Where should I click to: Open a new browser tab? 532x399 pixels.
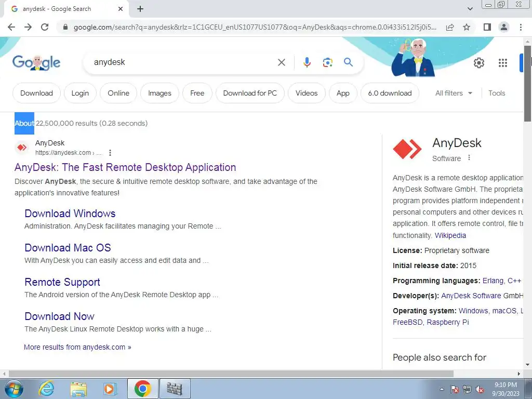(x=140, y=9)
